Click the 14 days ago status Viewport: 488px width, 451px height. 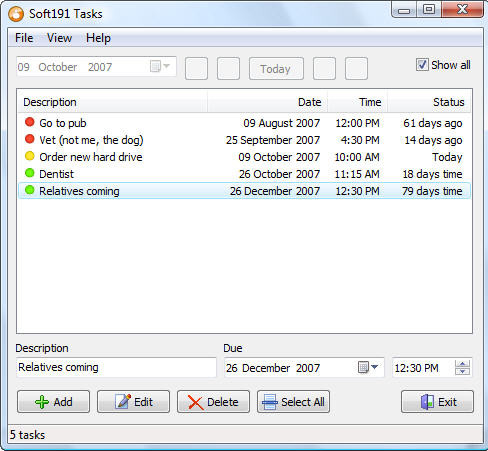[433, 140]
